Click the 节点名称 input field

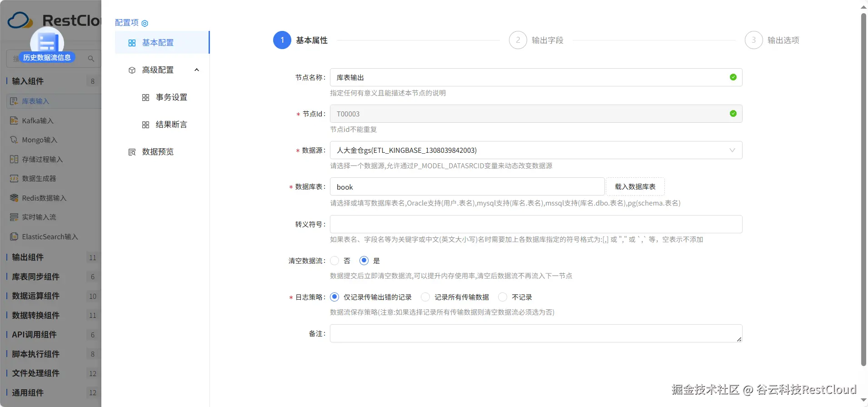pyautogui.click(x=536, y=77)
